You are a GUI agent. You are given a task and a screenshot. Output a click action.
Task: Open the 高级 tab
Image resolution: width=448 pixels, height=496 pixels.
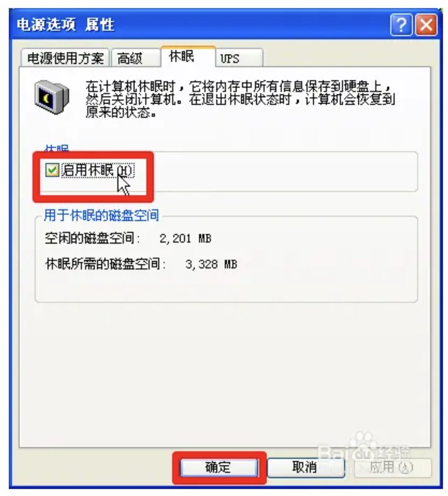135,58
